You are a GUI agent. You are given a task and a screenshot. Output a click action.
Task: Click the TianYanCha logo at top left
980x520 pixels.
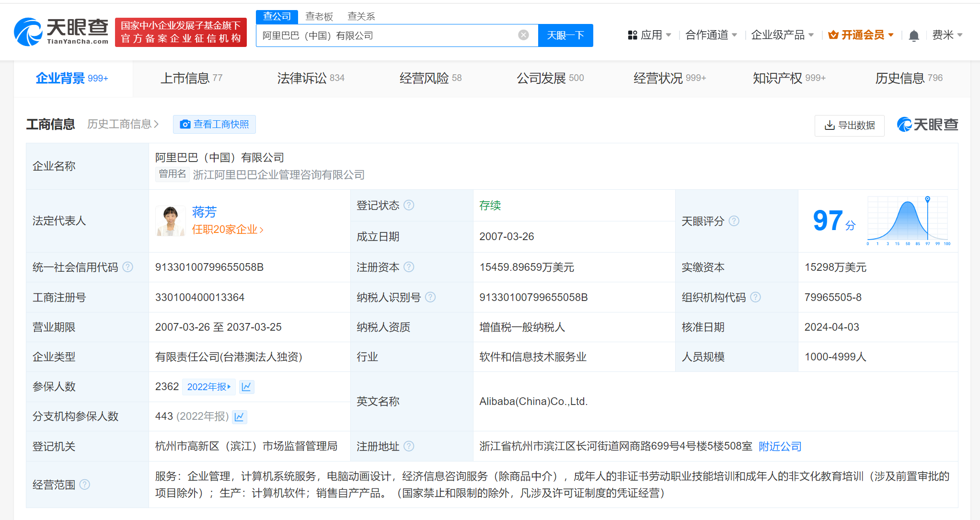(x=53, y=31)
